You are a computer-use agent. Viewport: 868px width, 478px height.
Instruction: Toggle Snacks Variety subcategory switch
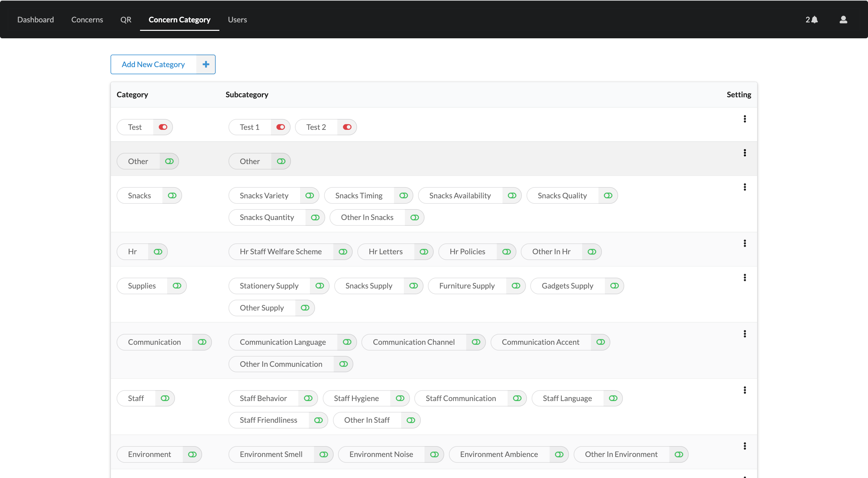(x=310, y=196)
